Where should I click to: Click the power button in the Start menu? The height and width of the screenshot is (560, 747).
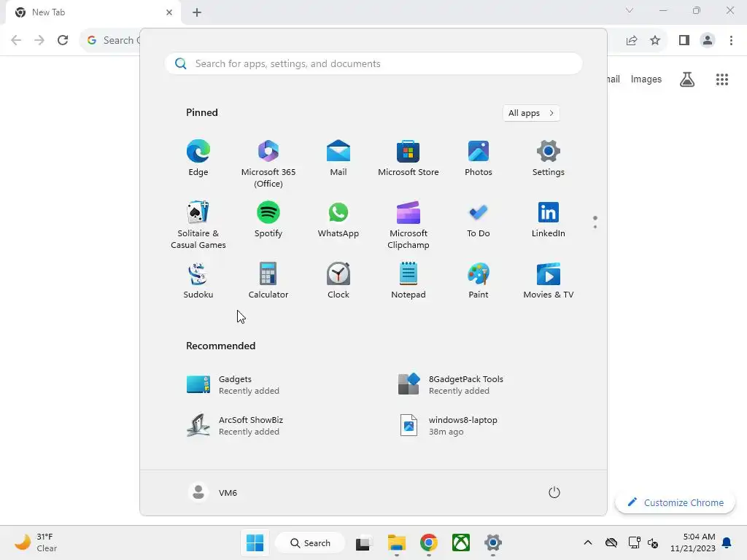pos(554,492)
